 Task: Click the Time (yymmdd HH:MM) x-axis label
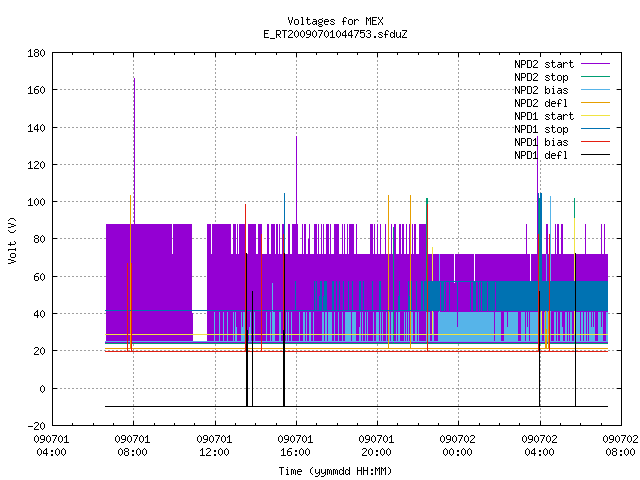click(335, 471)
